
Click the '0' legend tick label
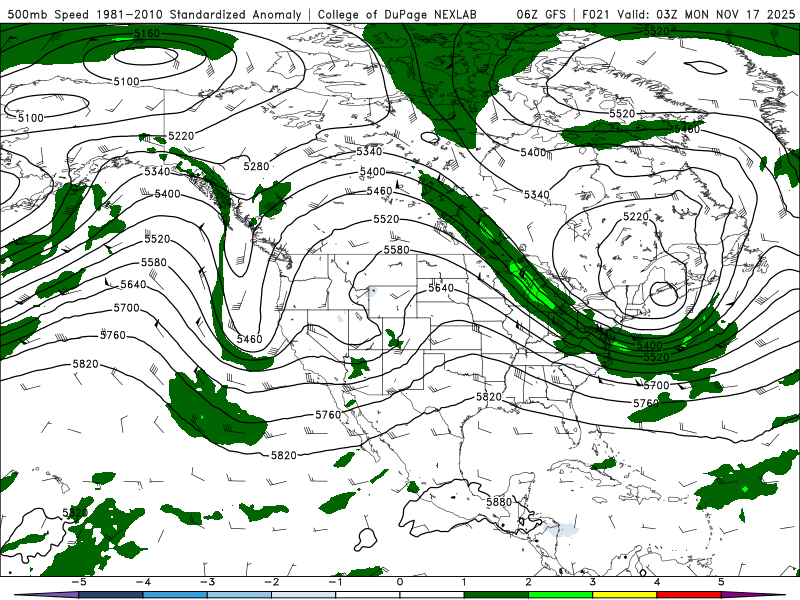click(x=400, y=582)
